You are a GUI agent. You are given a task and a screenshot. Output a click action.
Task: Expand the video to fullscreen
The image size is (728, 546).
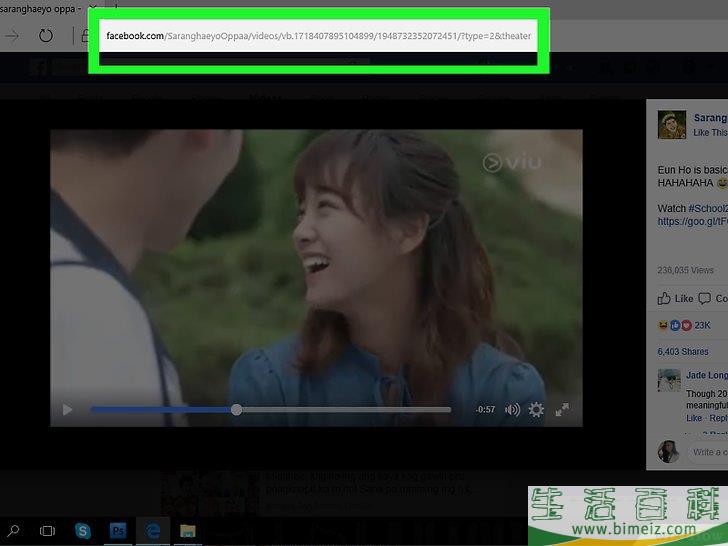pyautogui.click(x=562, y=410)
